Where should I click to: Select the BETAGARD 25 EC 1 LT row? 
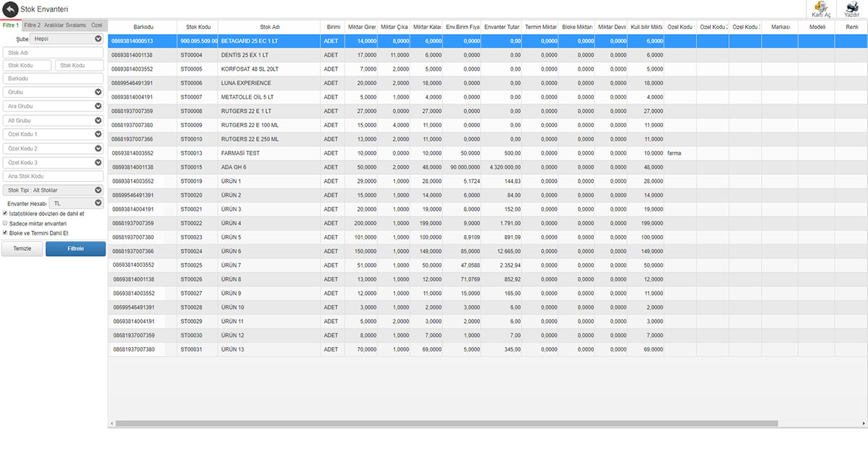pyautogui.click(x=488, y=41)
